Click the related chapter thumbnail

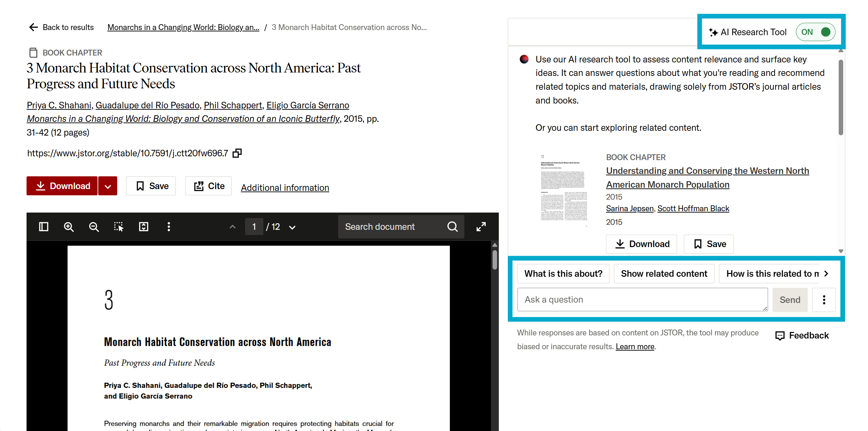click(x=564, y=190)
